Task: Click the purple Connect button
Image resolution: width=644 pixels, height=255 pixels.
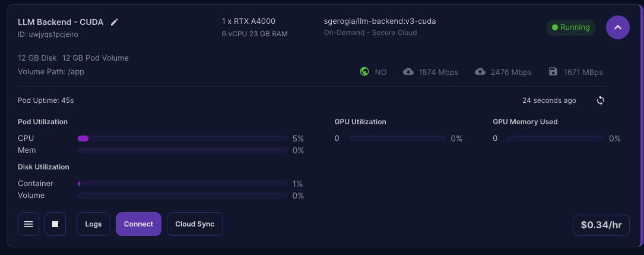Action: pos(138,224)
